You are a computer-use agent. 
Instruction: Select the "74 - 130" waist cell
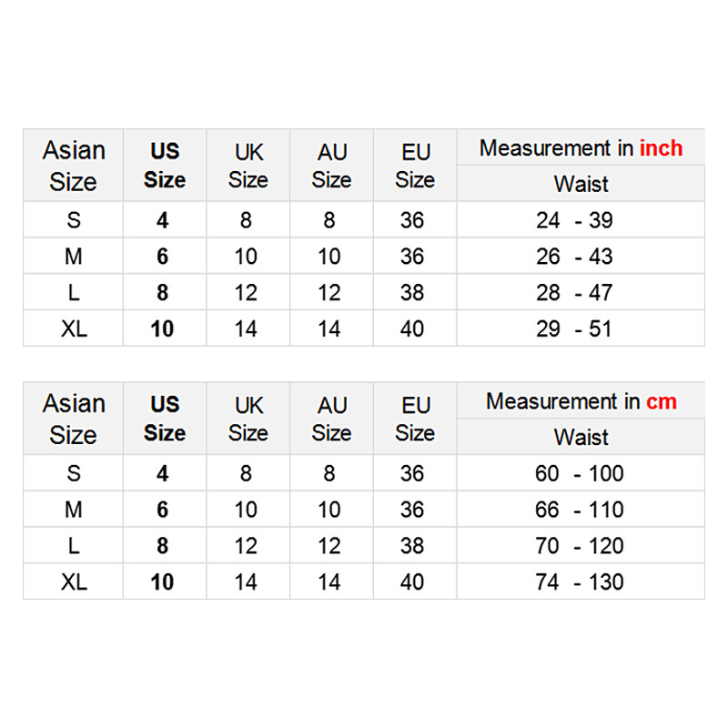[x=581, y=581]
